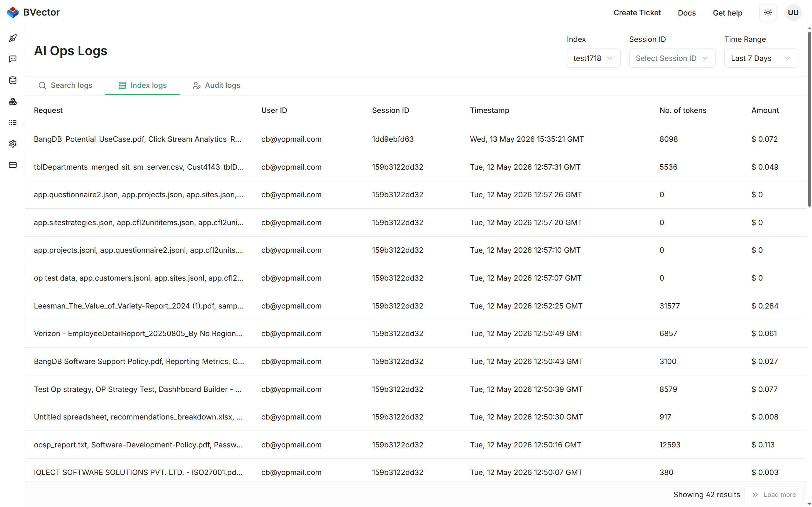Select the Test Op strategy request row

416,389
